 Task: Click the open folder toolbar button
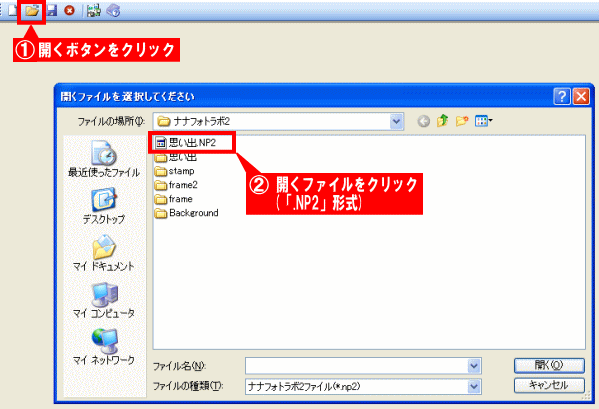tap(32, 11)
